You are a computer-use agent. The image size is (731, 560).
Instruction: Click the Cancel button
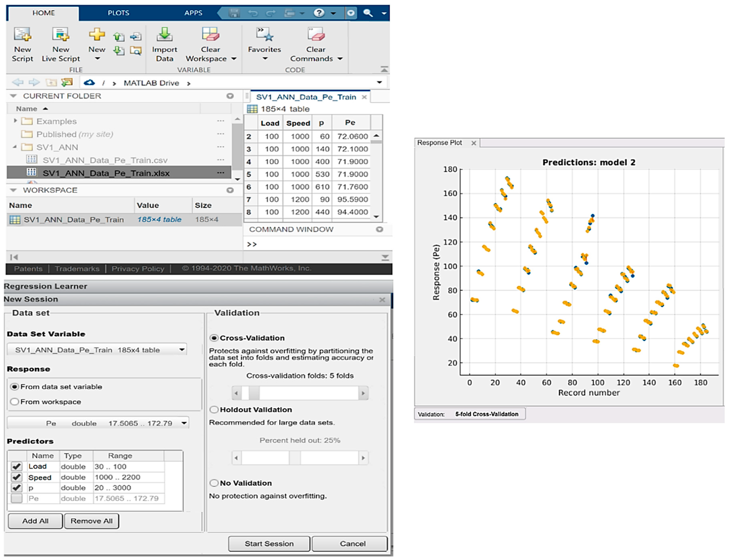tap(350, 543)
